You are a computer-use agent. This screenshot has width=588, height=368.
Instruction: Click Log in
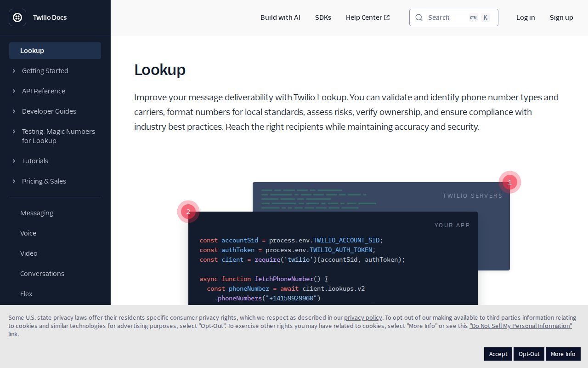(x=526, y=17)
